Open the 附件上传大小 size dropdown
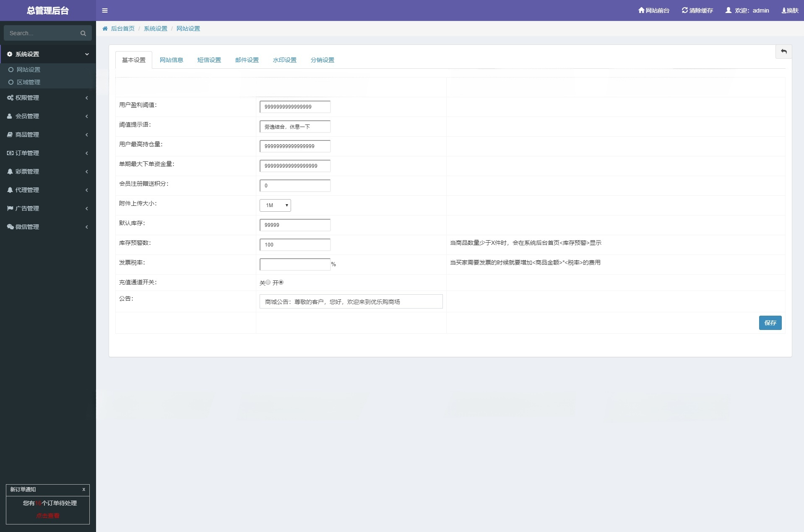The image size is (804, 532). point(275,205)
